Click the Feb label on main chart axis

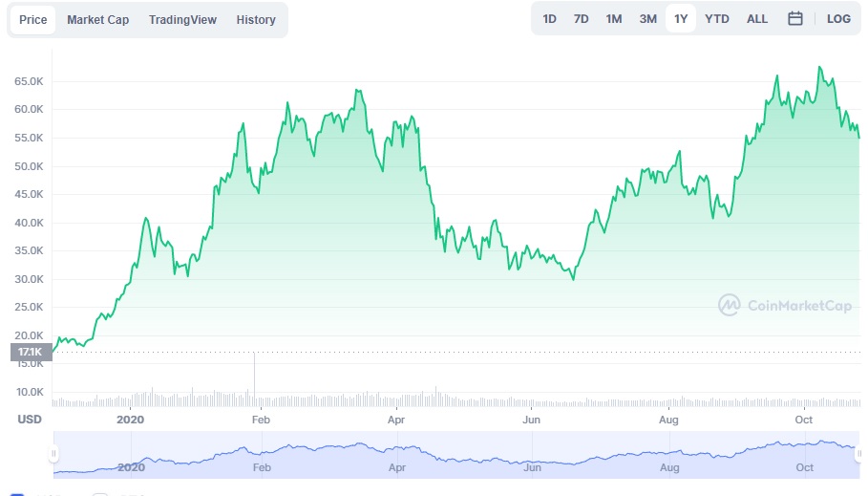pos(261,420)
